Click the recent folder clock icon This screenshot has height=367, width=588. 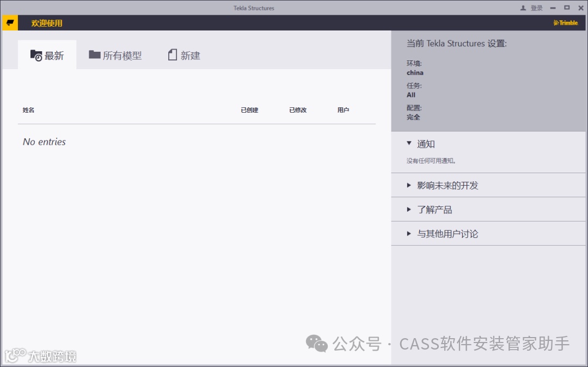(36, 56)
